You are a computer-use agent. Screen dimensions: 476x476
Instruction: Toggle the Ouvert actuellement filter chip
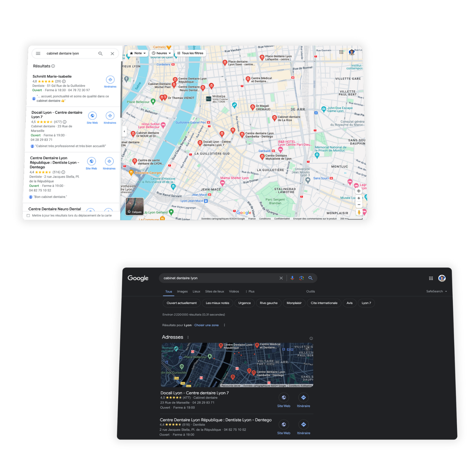pyautogui.click(x=182, y=303)
